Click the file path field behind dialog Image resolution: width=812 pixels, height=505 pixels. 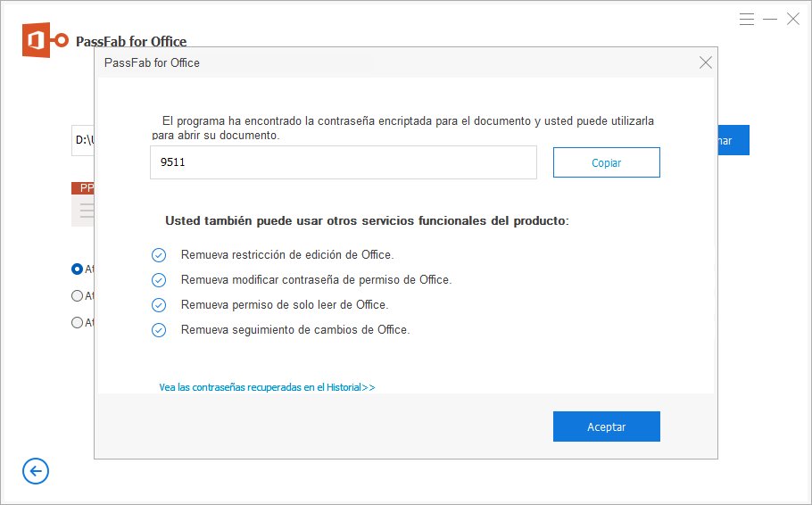tap(83, 140)
